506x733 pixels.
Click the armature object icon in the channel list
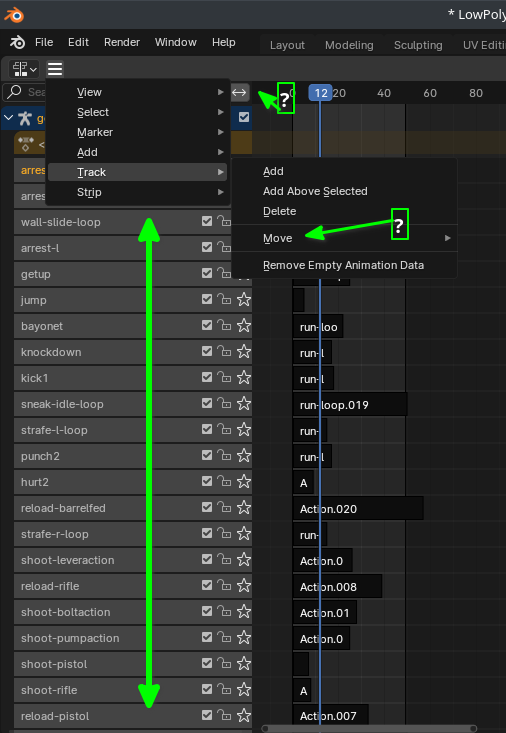coord(25,118)
